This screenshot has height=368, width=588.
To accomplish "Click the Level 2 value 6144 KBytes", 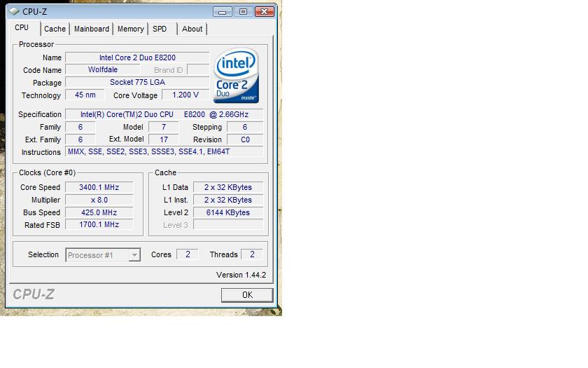I will 228,212.
